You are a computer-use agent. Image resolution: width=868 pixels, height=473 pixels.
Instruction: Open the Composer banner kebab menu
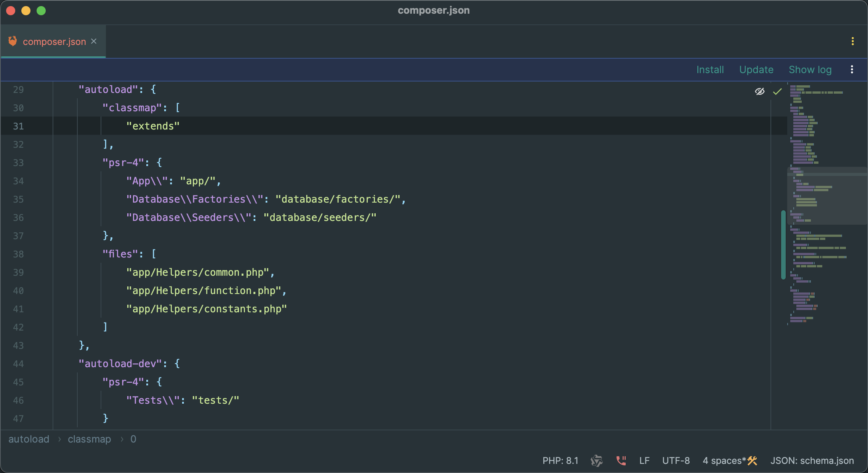click(852, 69)
